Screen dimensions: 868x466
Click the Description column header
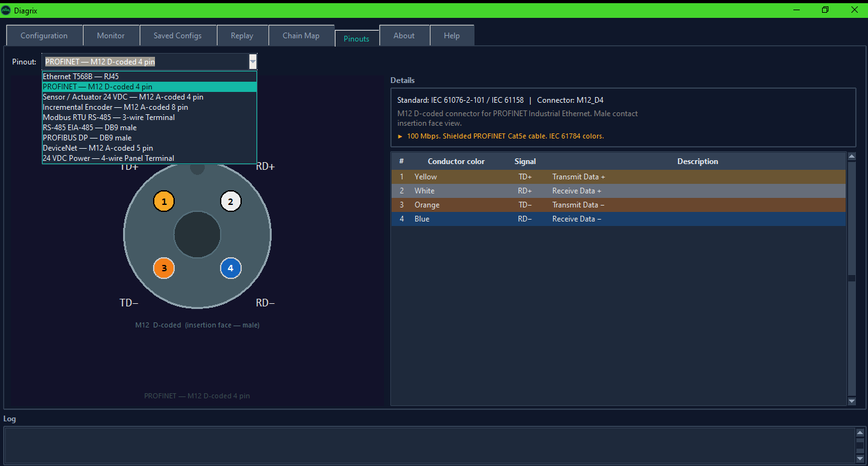pos(698,162)
